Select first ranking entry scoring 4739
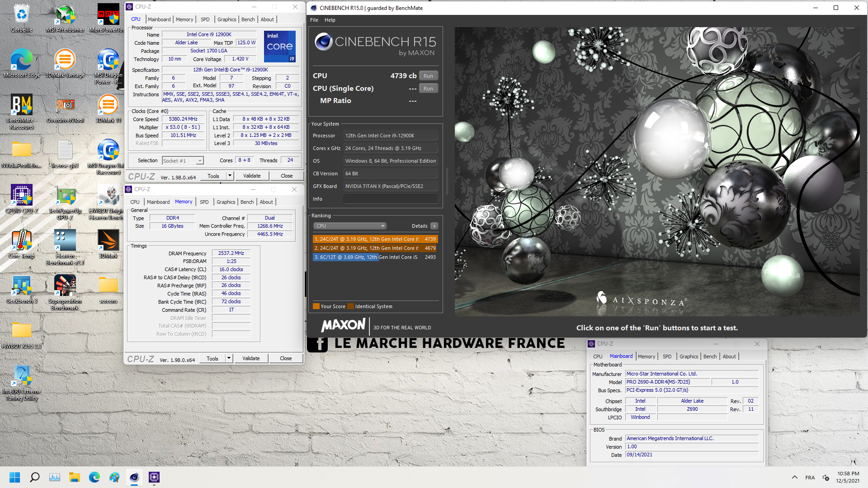This screenshot has height=488, width=868. [375, 239]
